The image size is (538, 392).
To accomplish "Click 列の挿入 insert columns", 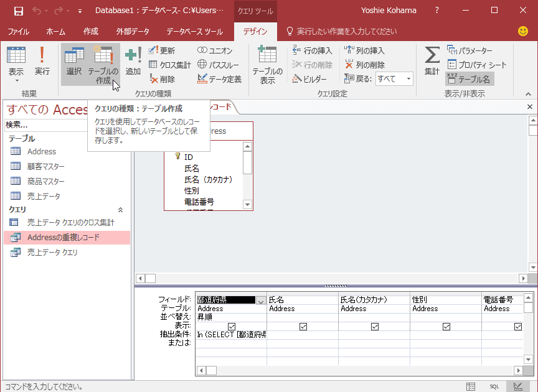I will [364, 50].
